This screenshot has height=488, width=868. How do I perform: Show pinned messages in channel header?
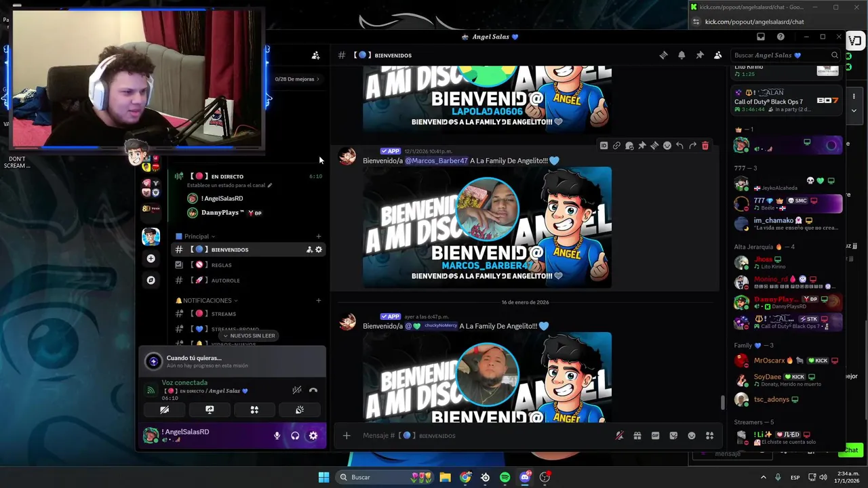(700, 56)
